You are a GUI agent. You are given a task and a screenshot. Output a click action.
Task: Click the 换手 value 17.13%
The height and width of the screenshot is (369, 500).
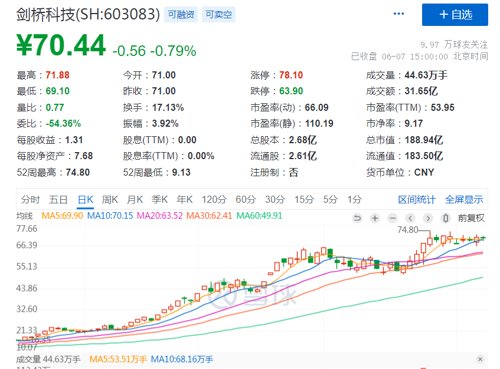pyautogui.click(x=168, y=108)
